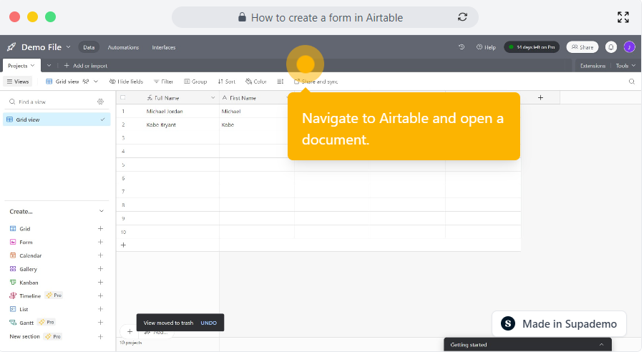The image size is (644, 352).
Task: Open Projects table dropdown arrow
Action: (32, 65)
